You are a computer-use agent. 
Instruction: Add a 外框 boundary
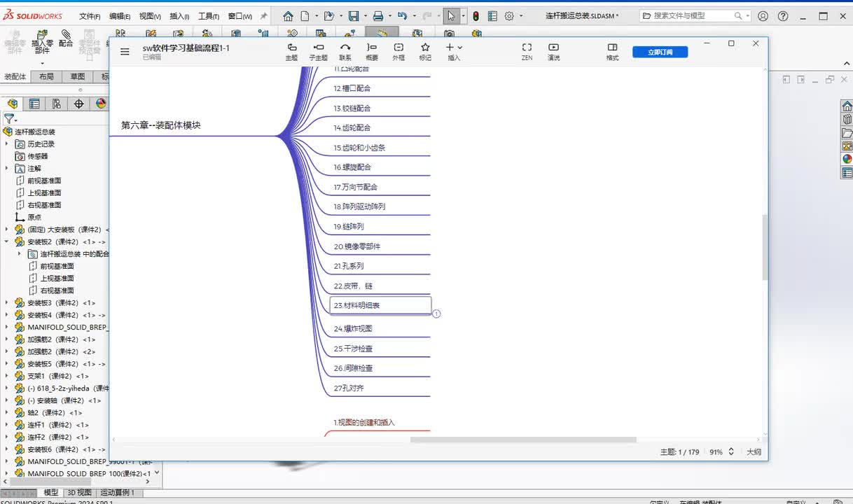[x=398, y=52]
